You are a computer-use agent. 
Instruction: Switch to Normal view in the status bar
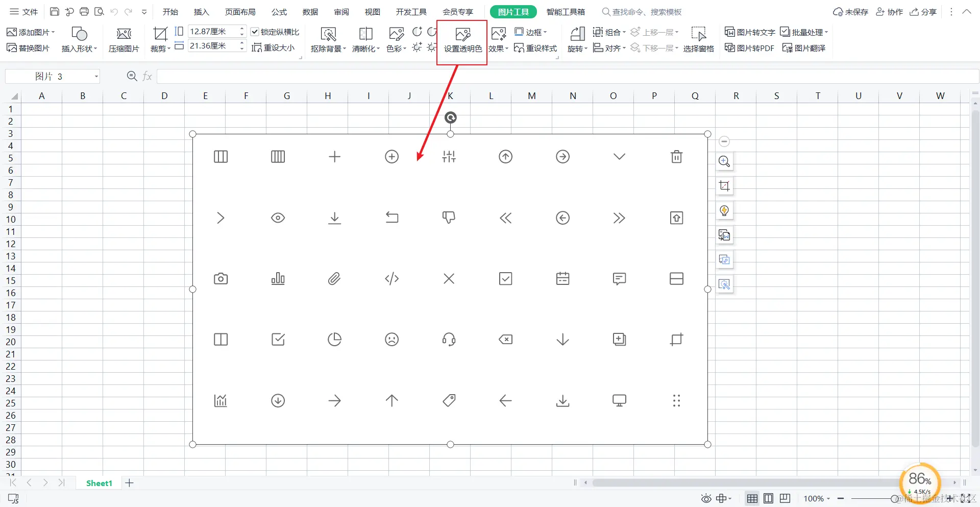(x=752, y=498)
